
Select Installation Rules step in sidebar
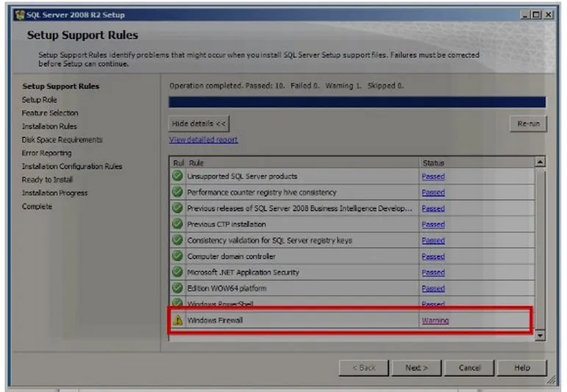point(49,126)
